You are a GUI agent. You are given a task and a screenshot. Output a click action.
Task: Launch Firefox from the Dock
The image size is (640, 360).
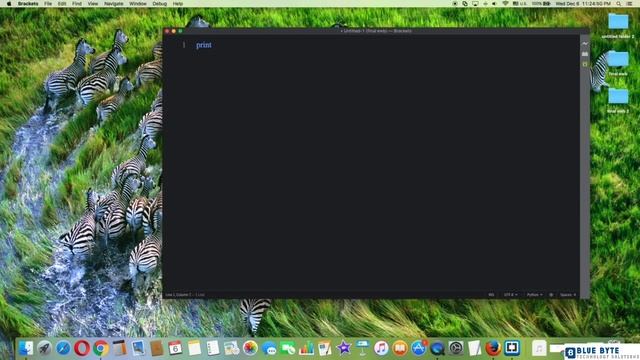493,348
